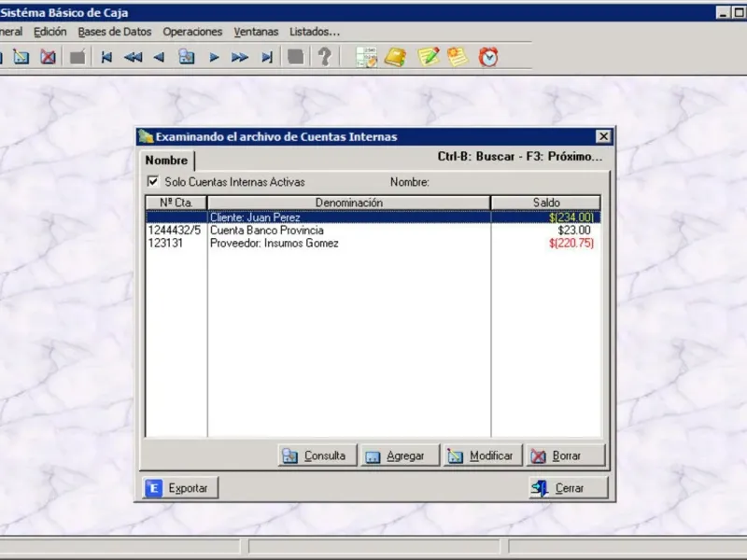The width and height of the screenshot is (747, 560).
Task: Jump to the first record in toolbar
Action: tap(106, 58)
